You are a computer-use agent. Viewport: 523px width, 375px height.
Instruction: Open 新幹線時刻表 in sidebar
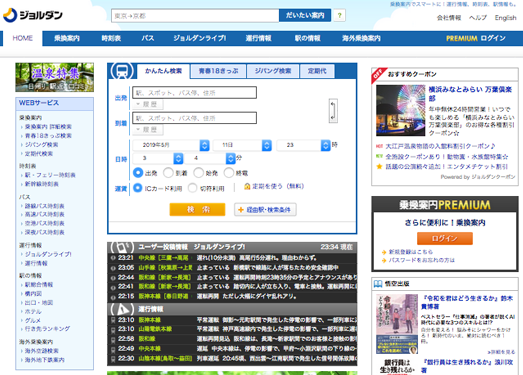(x=42, y=184)
